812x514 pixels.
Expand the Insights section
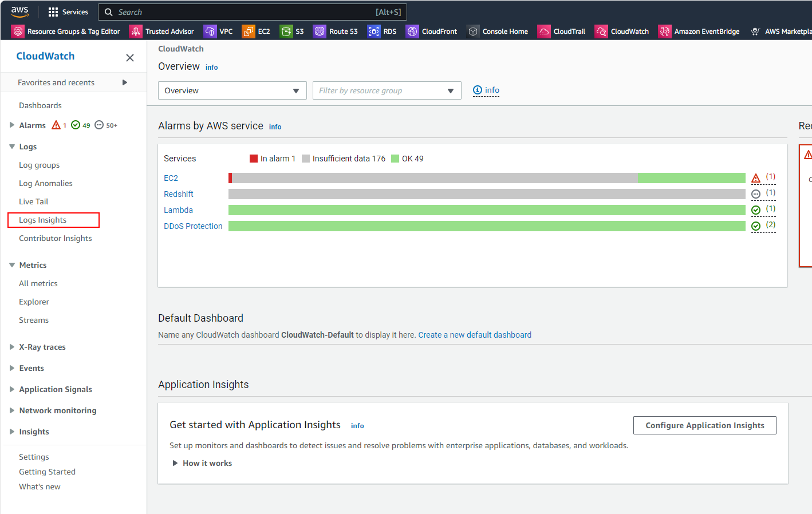pyautogui.click(x=12, y=432)
